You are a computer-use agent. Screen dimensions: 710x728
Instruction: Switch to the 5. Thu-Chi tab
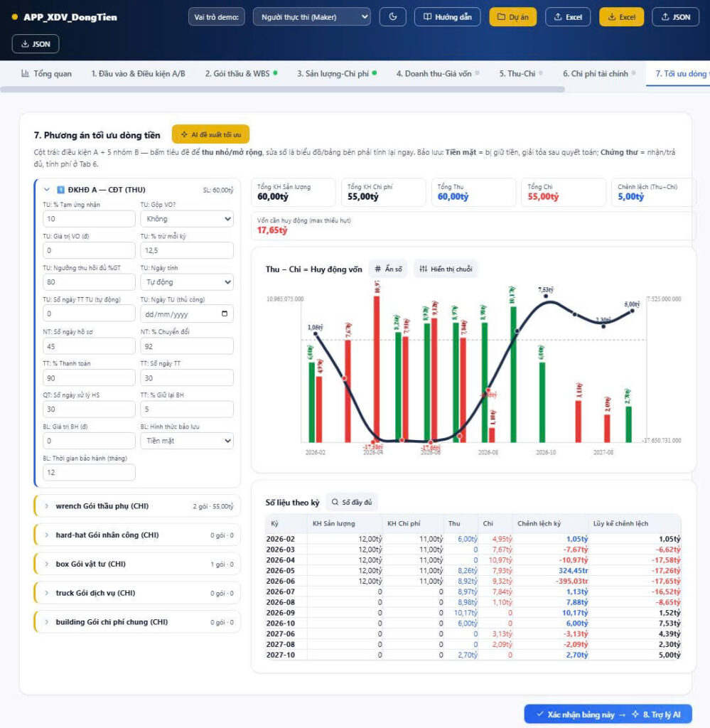521,74
